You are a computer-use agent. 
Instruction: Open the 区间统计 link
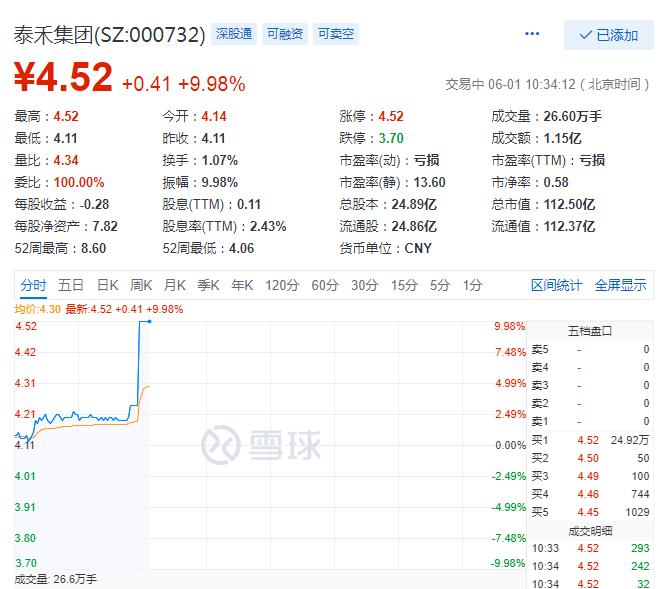tap(556, 285)
